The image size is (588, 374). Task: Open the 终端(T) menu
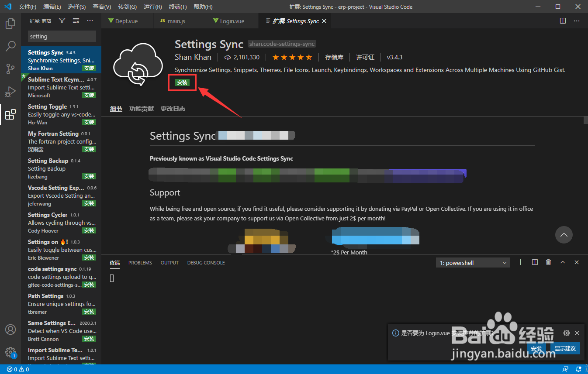(x=178, y=7)
